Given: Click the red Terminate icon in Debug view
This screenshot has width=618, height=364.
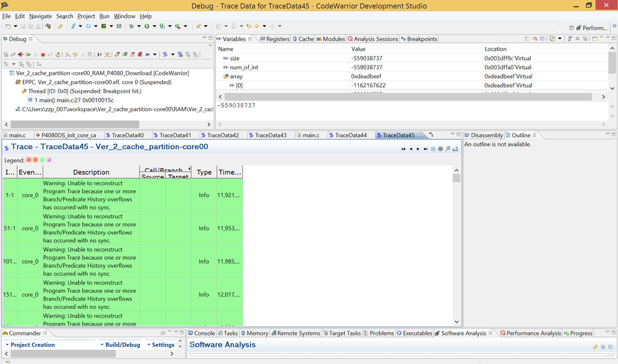Looking at the screenshot, I should point(43,54).
